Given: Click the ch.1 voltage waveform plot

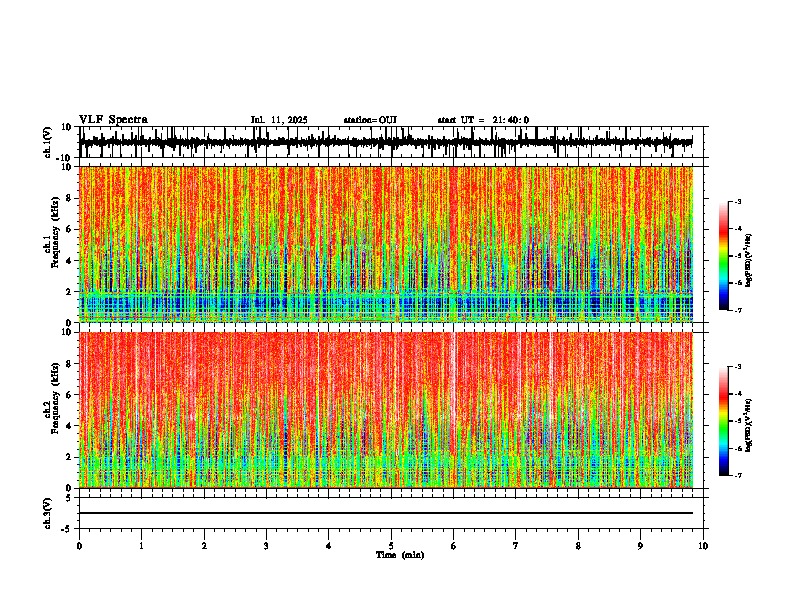Looking at the screenshot, I should pos(385,142).
